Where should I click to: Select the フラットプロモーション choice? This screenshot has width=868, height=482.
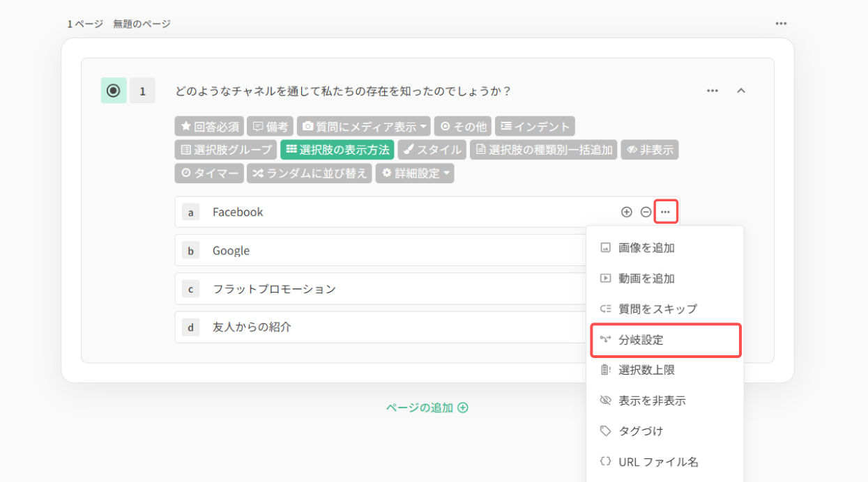274,289
